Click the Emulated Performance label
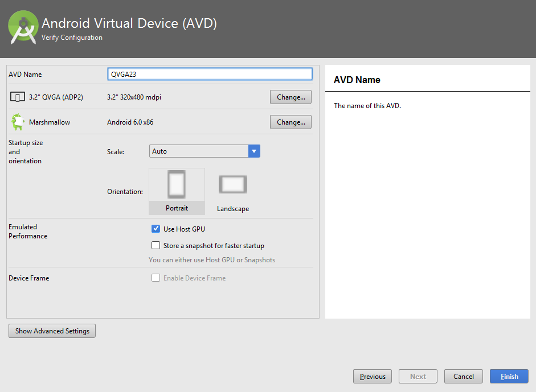The width and height of the screenshot is (536, 392). [x=28, y=231]
